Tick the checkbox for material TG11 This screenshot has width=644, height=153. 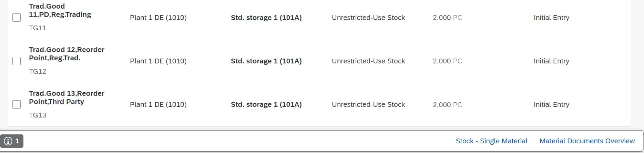coord(17,18)
